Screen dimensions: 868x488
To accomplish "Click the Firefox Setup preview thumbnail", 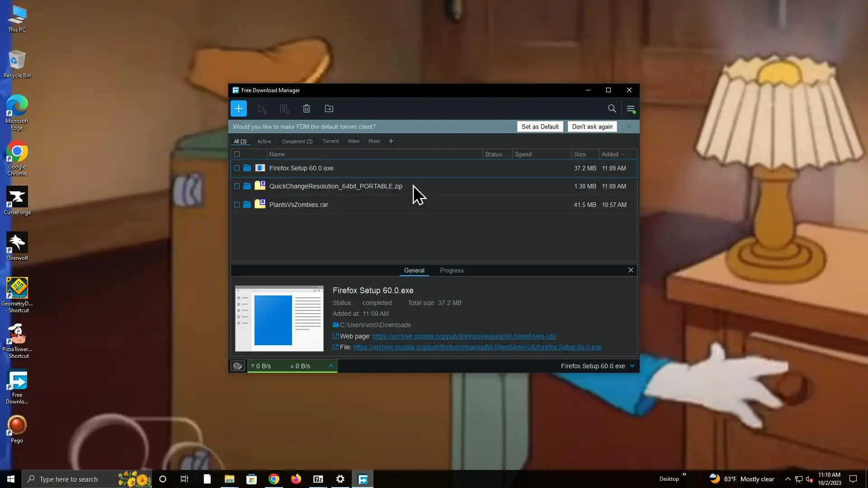I will click(279, 319).
